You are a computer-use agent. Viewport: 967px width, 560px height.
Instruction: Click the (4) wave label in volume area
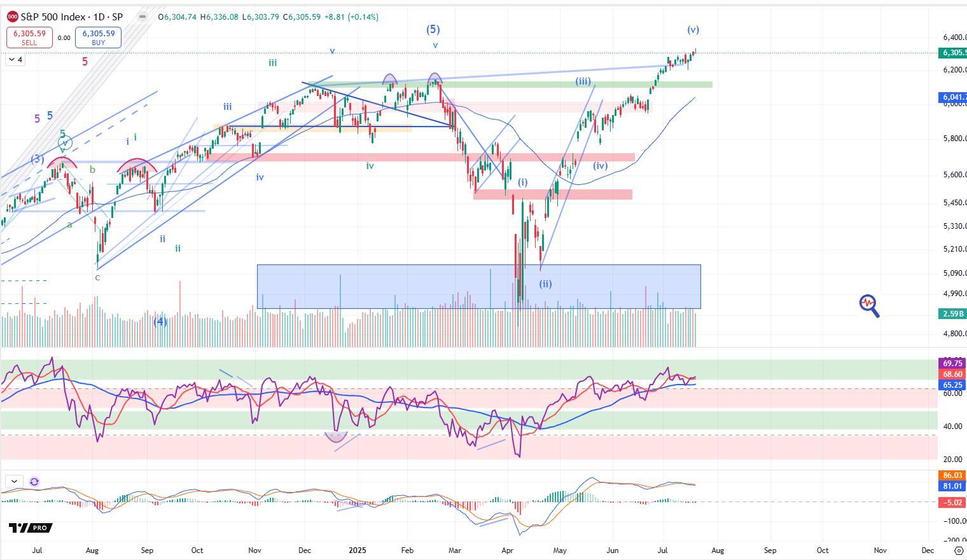[x=160, y=322]
